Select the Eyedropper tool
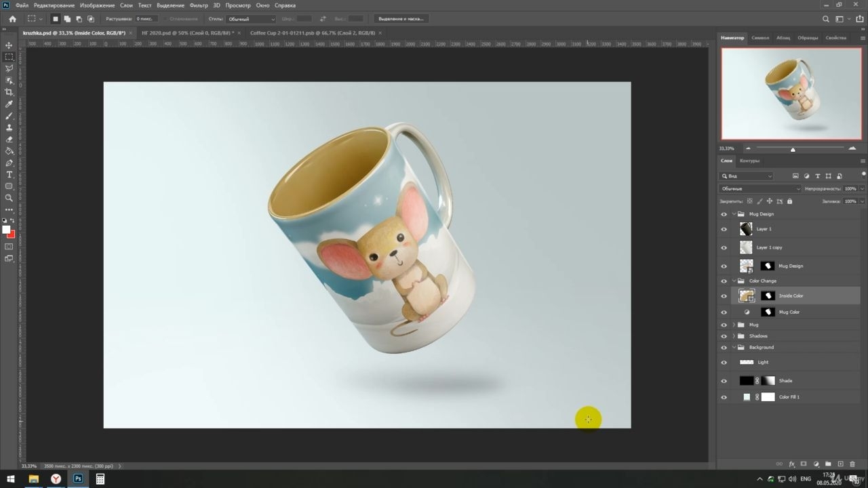The width and height of the screenshot is (868, 488). [9, 104]
